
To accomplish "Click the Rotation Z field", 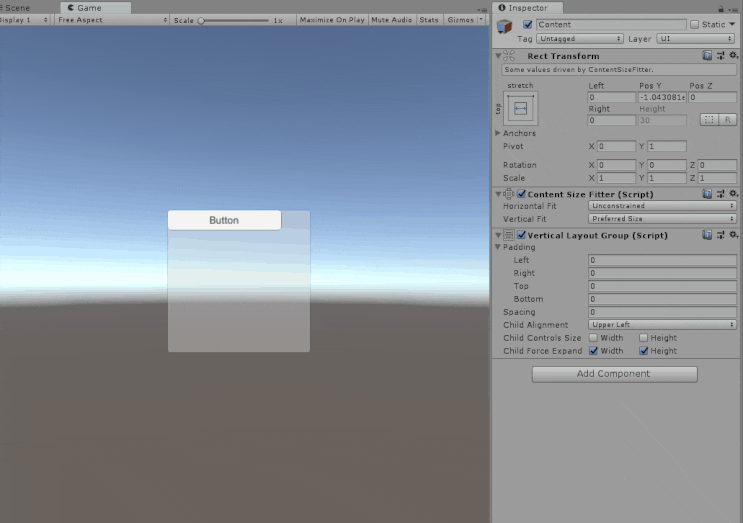I will (x=717, y=165).
